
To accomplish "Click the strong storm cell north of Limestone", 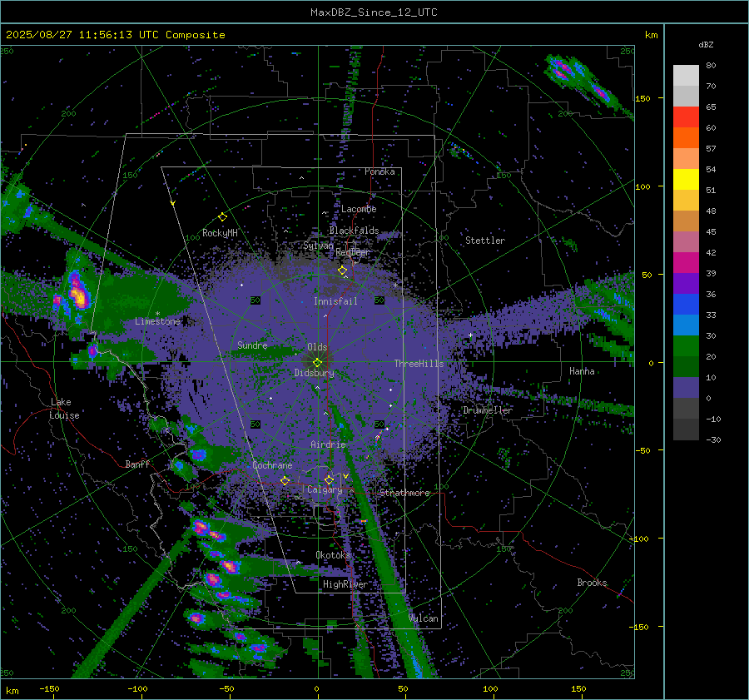I will (78, 293).
